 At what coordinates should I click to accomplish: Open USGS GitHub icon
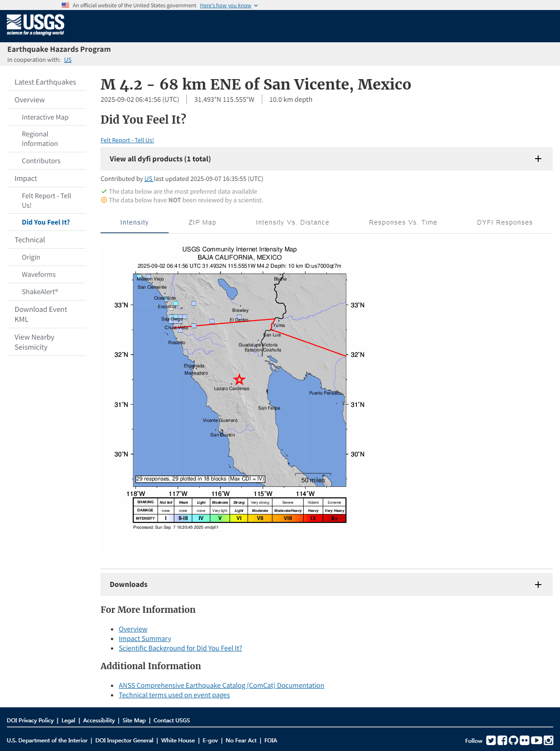[514, 741]
